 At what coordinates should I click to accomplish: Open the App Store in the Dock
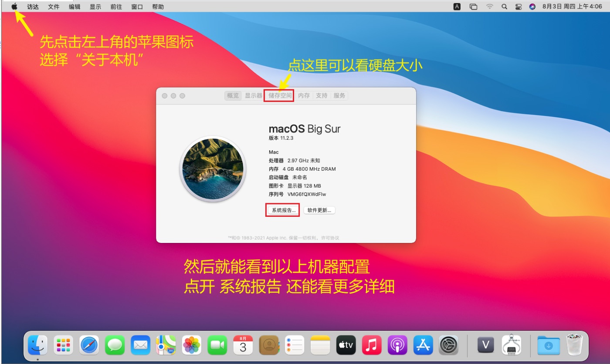423,345
